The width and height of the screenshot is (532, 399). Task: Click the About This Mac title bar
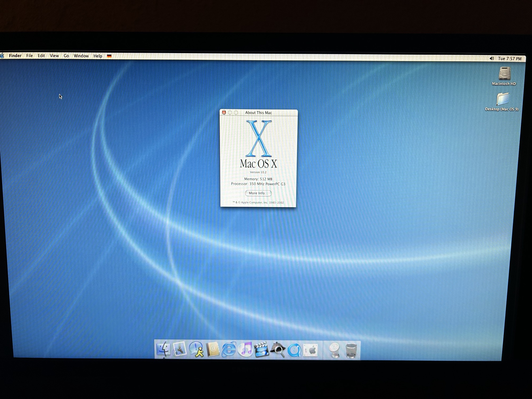coord(259,113)
